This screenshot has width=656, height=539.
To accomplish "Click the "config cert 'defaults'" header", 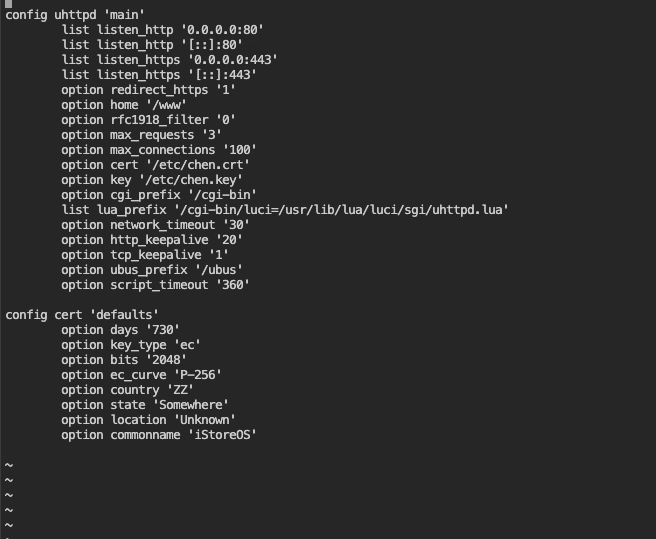I will pyautogui.click(x=82, y=314).
